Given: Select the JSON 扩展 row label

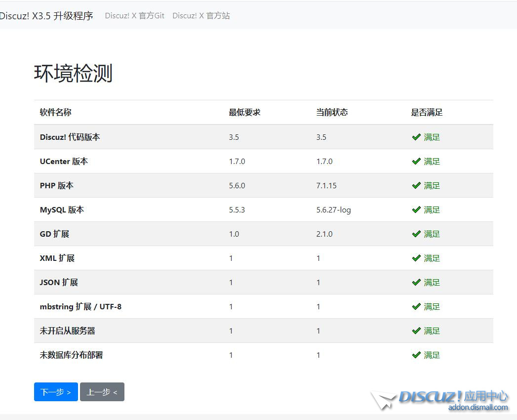Looking at the screenshot, I should [59, 283].
